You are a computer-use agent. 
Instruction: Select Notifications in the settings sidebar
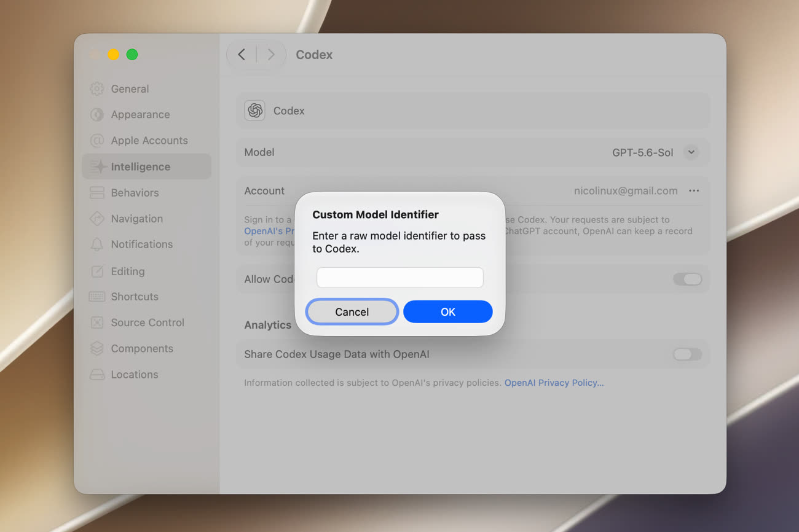[x=146, y=244]
